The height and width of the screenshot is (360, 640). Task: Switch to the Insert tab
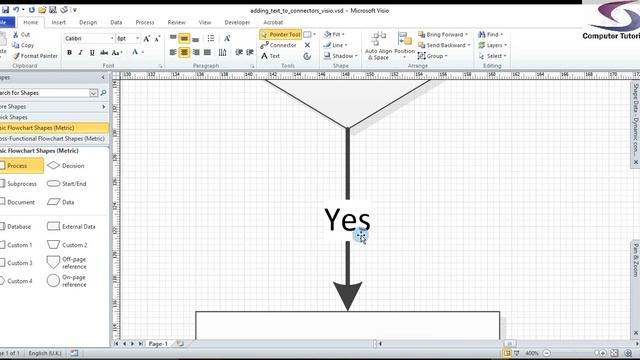tap(58, 22)
